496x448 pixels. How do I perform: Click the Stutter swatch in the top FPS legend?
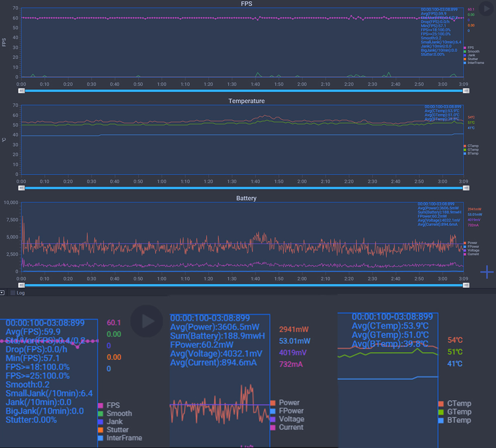[465, 59]
